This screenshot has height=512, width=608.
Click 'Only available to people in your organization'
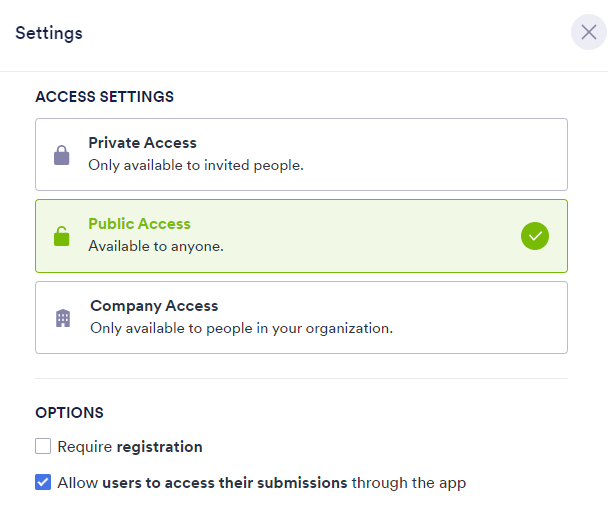(x=242, y=329)
